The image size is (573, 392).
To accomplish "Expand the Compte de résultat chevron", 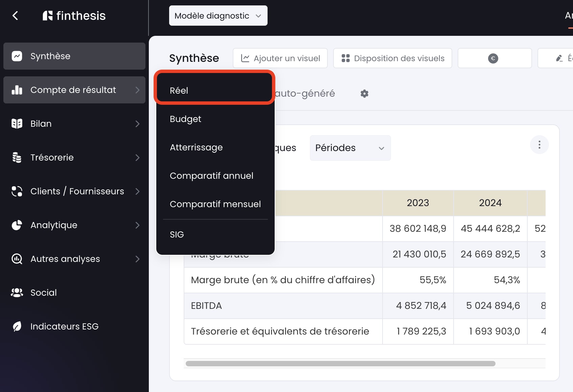I will (137, 90).
